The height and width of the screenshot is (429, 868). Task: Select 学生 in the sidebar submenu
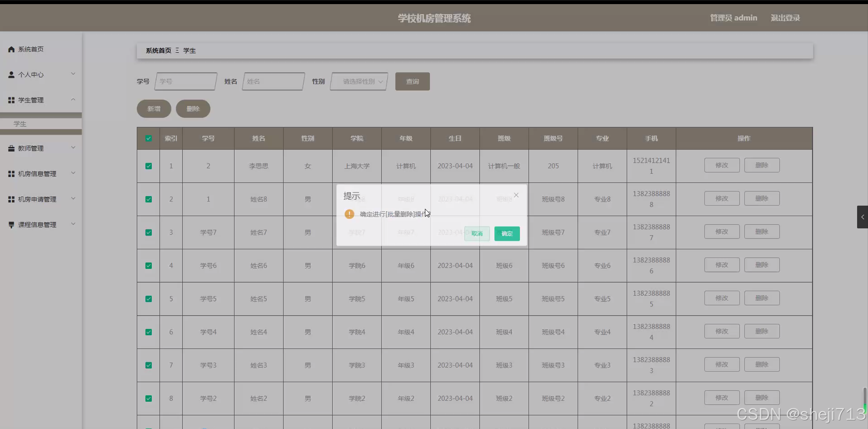click(x=20, y=123)
